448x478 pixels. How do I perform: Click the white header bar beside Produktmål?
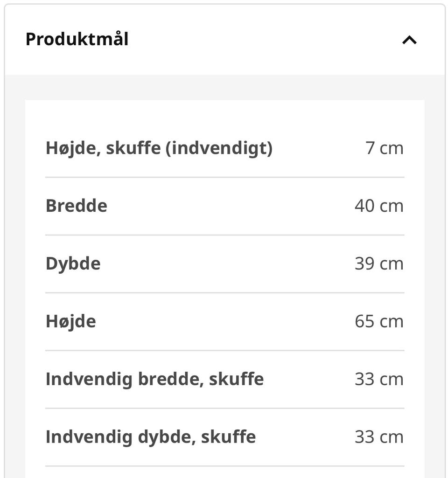225,40
